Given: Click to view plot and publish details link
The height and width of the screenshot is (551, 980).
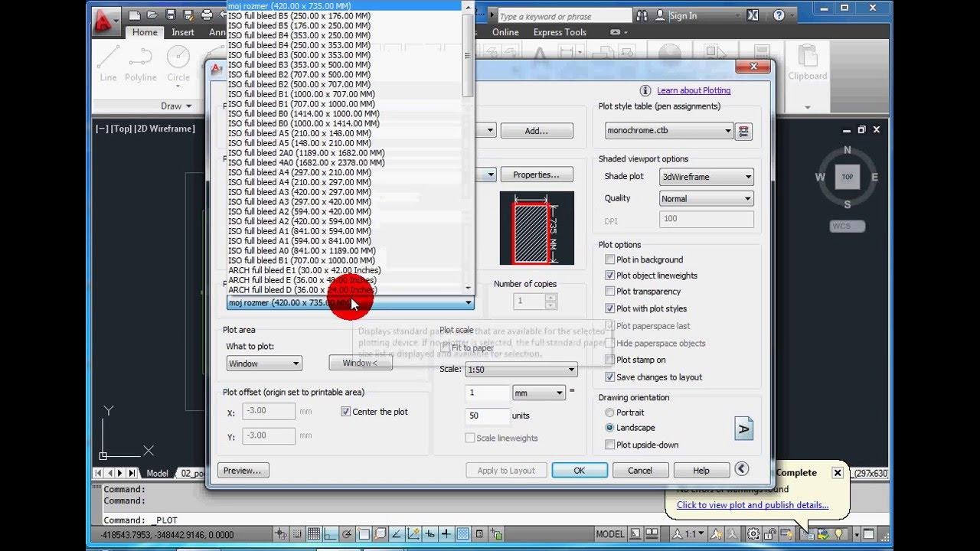Looking at the screenshot, I should point(753,505).
